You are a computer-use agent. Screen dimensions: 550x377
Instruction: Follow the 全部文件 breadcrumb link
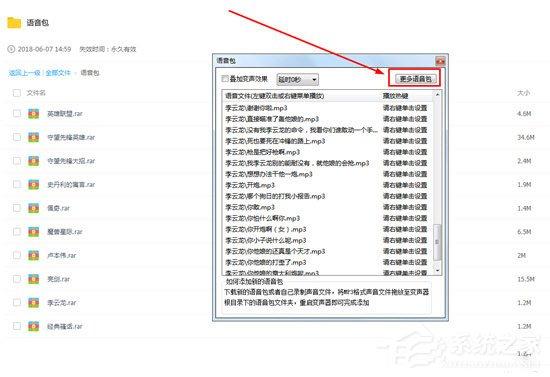pyautogui.click(x=58, y=73)
